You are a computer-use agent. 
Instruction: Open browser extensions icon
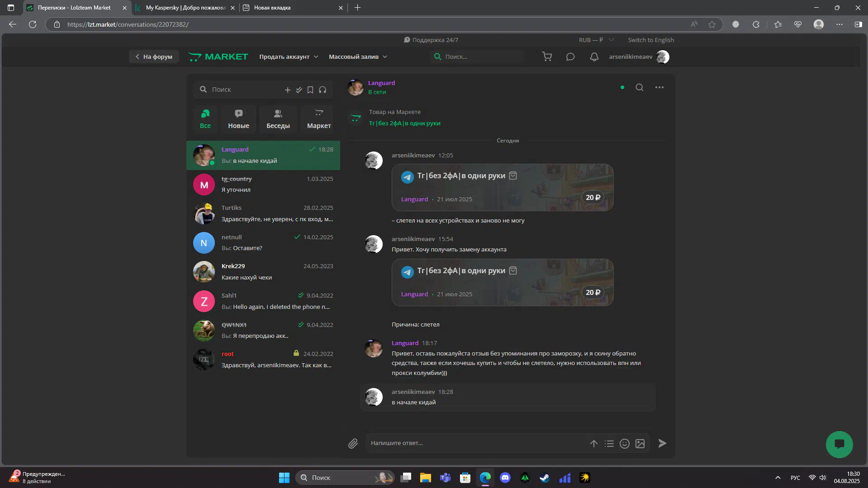(756, 24)
